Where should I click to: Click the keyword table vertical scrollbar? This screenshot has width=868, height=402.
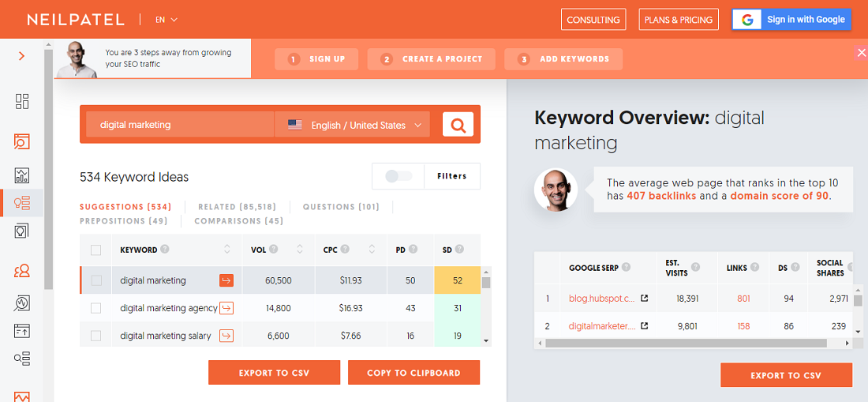click(x=486, y=306)
